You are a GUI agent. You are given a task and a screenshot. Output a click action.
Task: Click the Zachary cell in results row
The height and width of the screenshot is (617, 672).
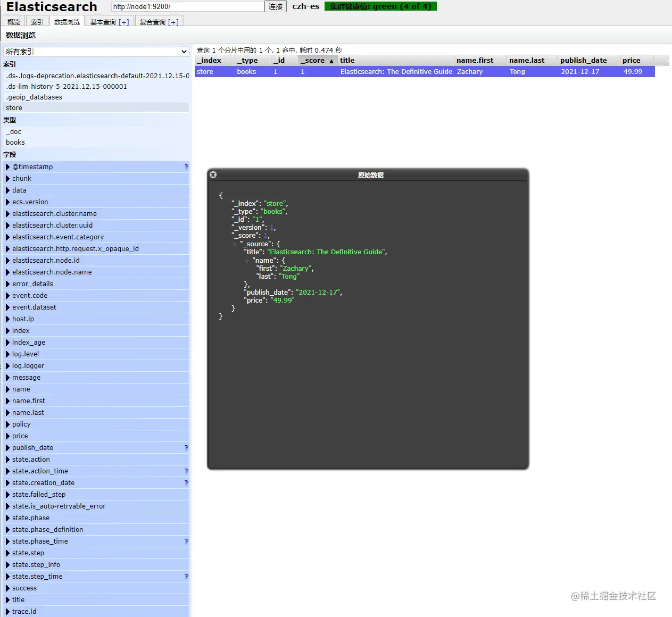(480, 72)
